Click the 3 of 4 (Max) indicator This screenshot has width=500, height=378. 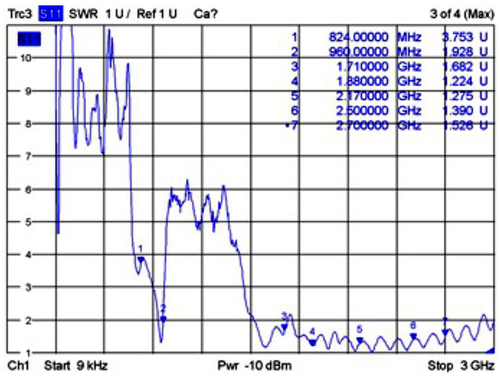pyautogui.click(x=462, y=14)
